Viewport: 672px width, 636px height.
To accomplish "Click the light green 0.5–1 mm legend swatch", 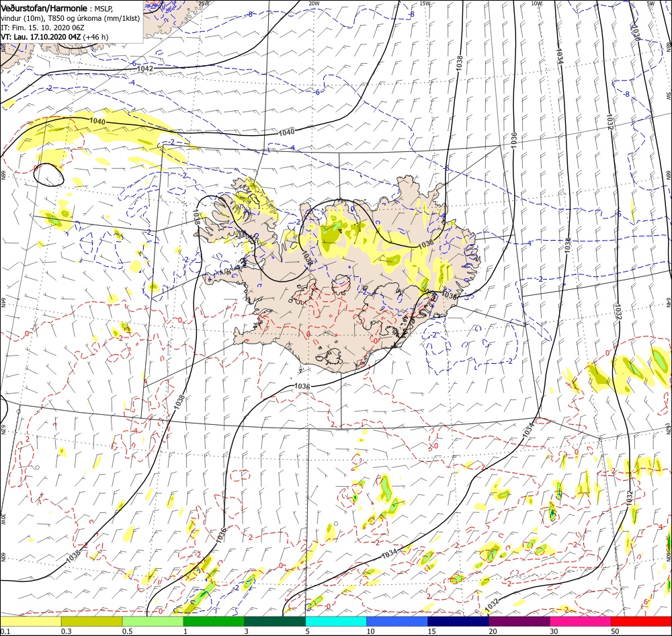I will point(153,621).
